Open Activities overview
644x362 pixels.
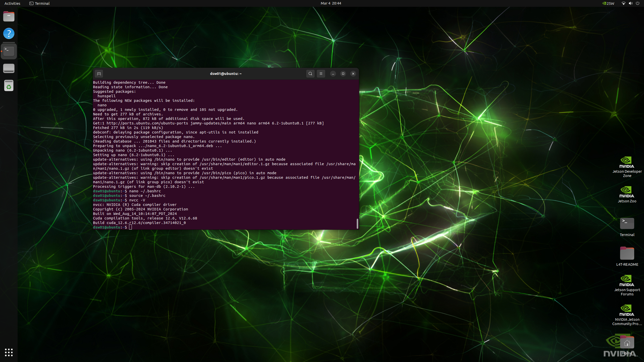coord(12,3)
